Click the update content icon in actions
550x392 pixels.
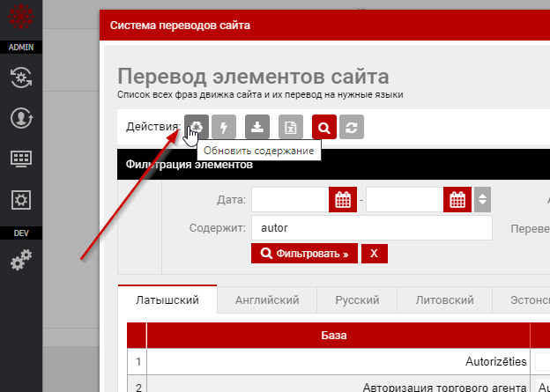click(x=197, y=128)
